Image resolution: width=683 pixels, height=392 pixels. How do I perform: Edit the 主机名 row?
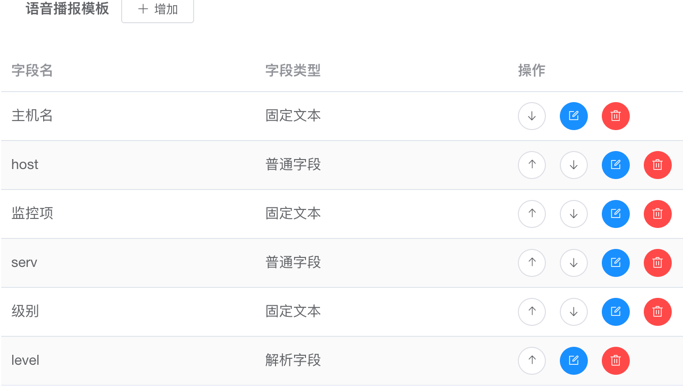click(x=574, y=116)
